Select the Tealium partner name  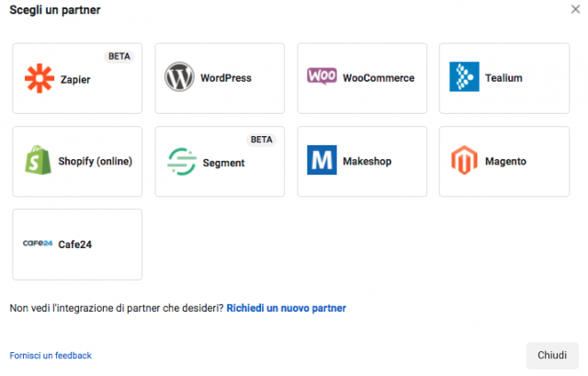point(503,78)
